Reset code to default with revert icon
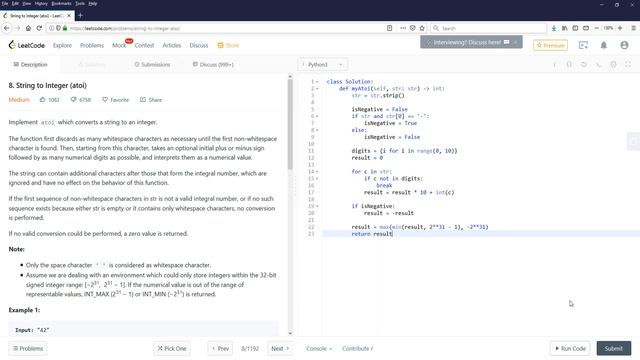The image size is (640, 360). (584, 64)
